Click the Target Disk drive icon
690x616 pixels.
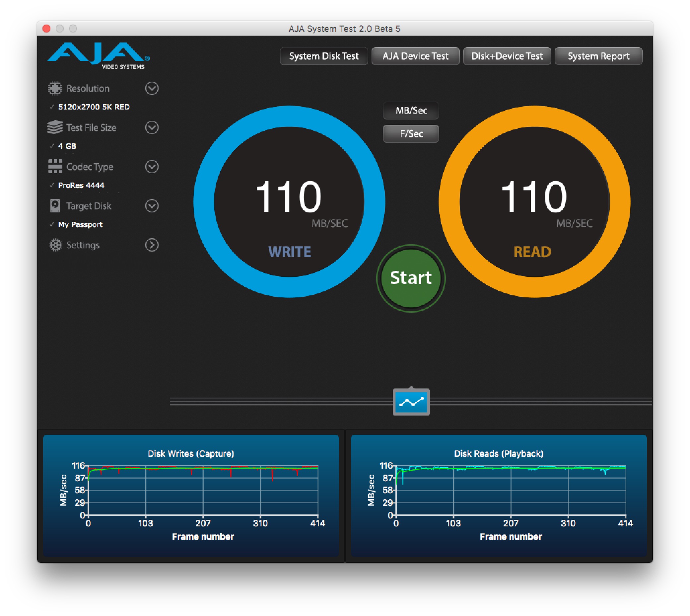tap(55, 206)
